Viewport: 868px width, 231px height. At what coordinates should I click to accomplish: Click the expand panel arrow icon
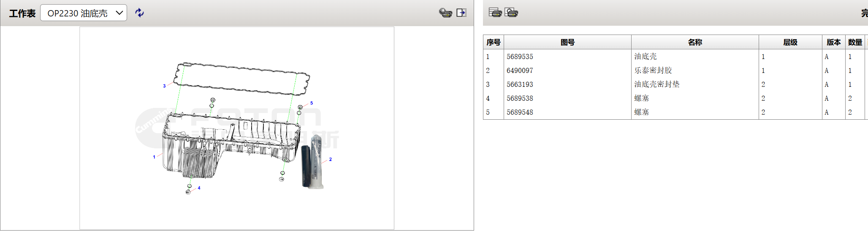tap(461, 13)
